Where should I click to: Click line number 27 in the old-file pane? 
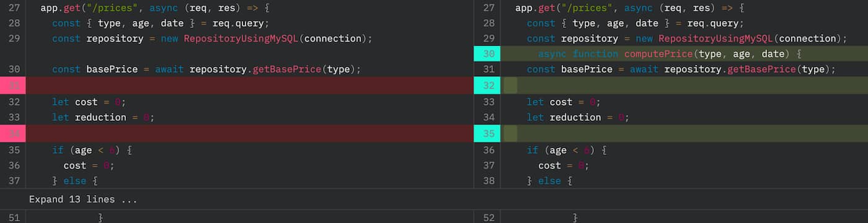[14, 8]
